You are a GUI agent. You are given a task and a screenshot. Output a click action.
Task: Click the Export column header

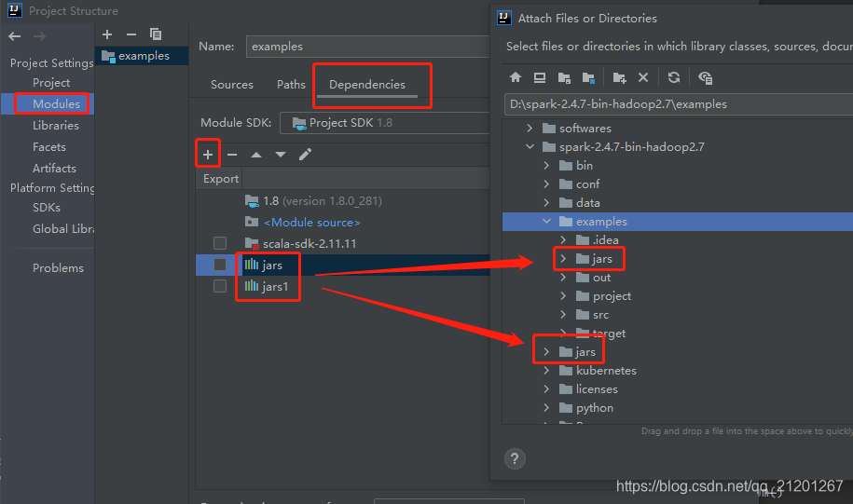point(221,179)
